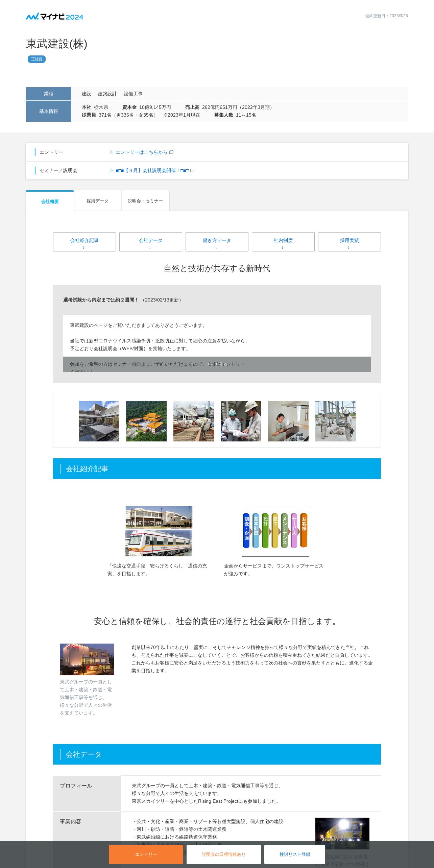Click the 最終更新日：2023/3/28 text

click(x=386, y=16)
